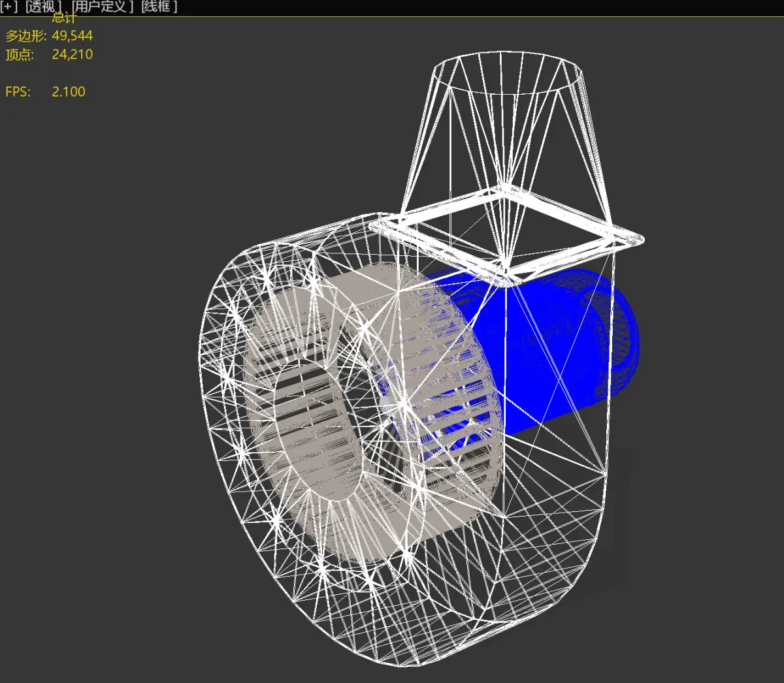Click the 顶点: statistics label
The width and height of the screenshot is (784, 683).
[20, 54]
